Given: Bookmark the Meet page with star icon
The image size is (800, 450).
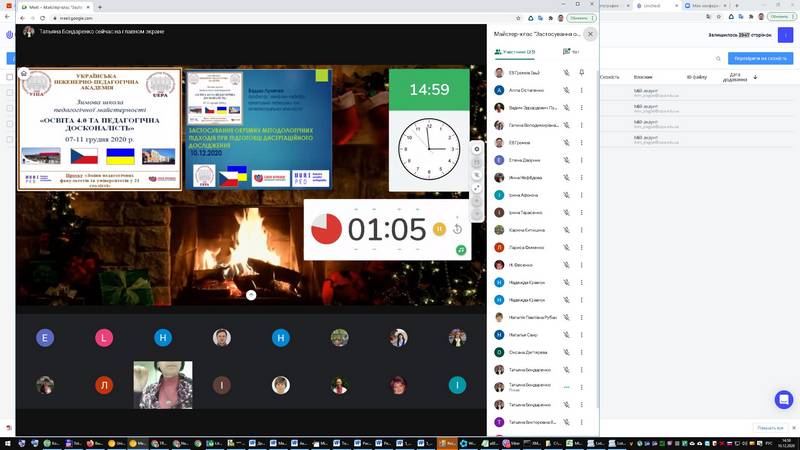Looking at the screenshot, I should point(518,18).
